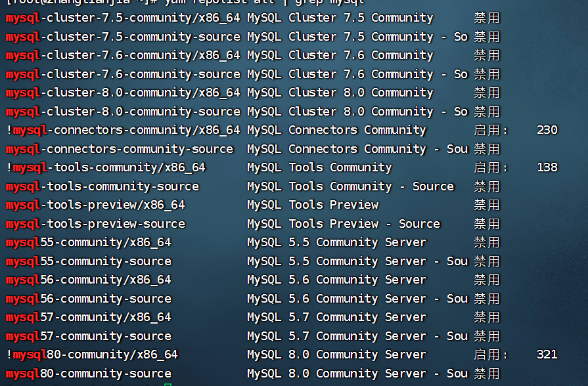Image resolution: width=588 pixels, height=386 pixels.
Task: Click mysql80-community-source repo id
Action: (x=89, y=374)
